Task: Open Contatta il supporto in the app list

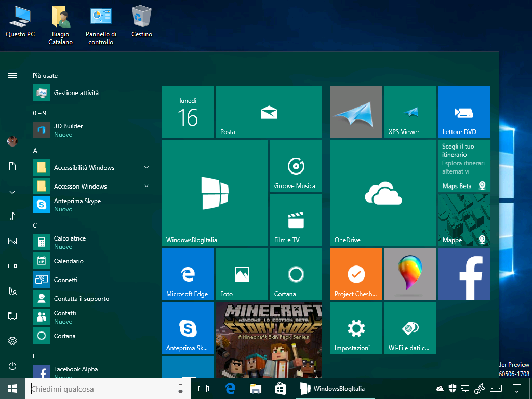Action: pos(91,298)
